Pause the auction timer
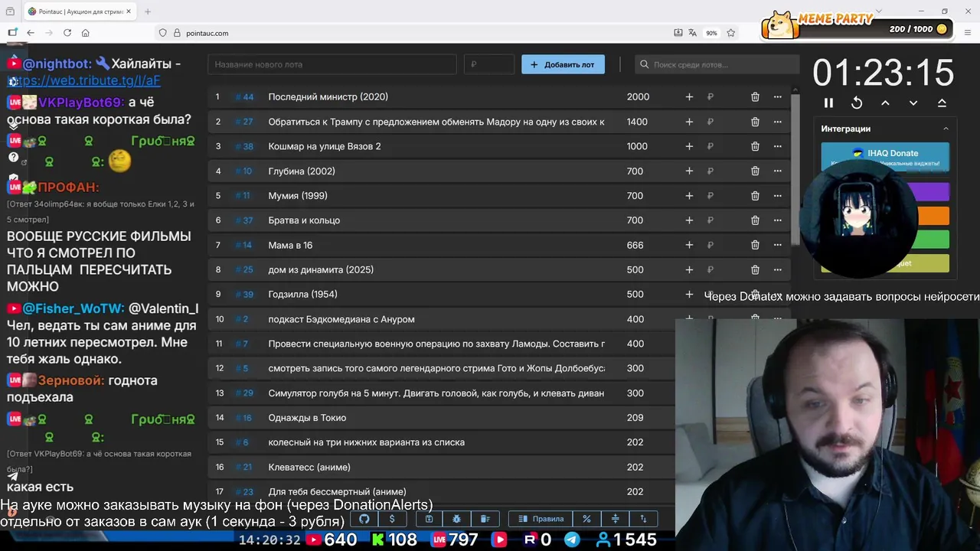The height and width of the screenshot is (551, 980). pos(828,103)
